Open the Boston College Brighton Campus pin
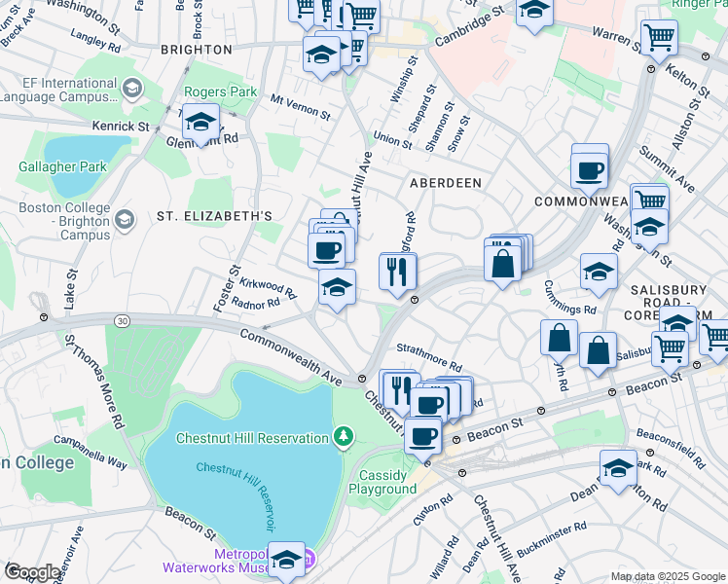This screenshot has height=584, width=728. [125, 220]
